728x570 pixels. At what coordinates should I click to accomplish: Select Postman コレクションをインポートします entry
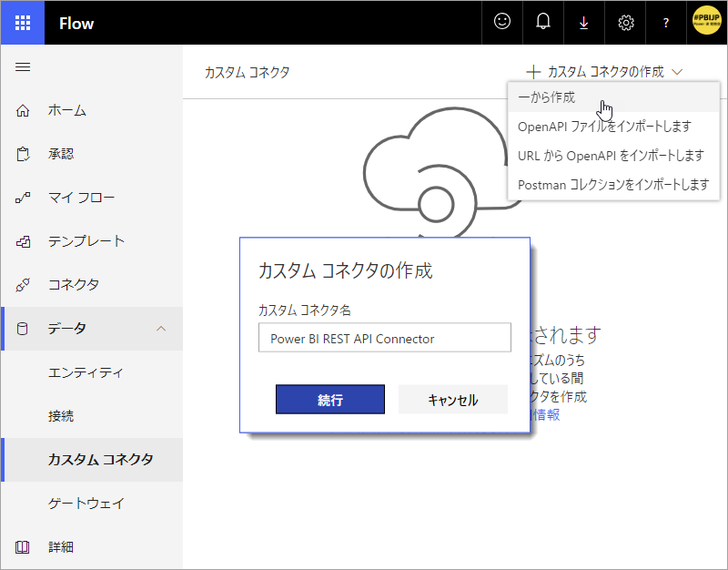pyautogui.click(x=605, y=185)
